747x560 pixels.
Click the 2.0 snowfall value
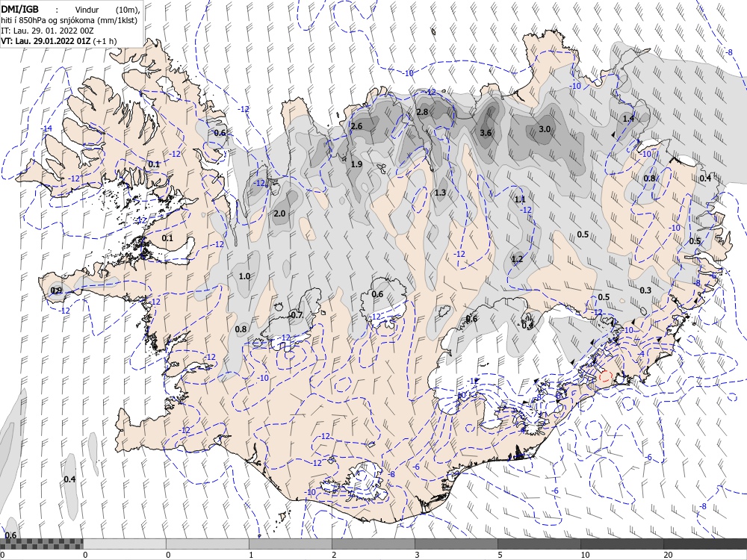[279, 214]
